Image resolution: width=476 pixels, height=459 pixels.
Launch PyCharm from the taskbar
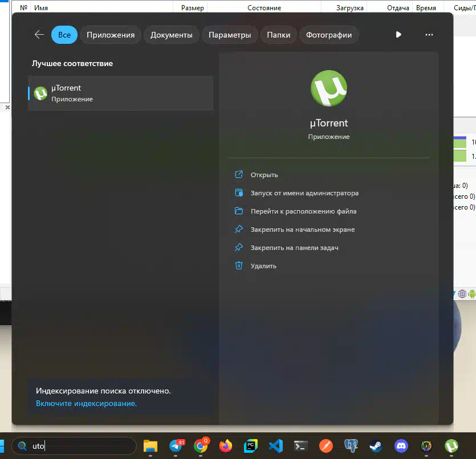coord(251,446)
